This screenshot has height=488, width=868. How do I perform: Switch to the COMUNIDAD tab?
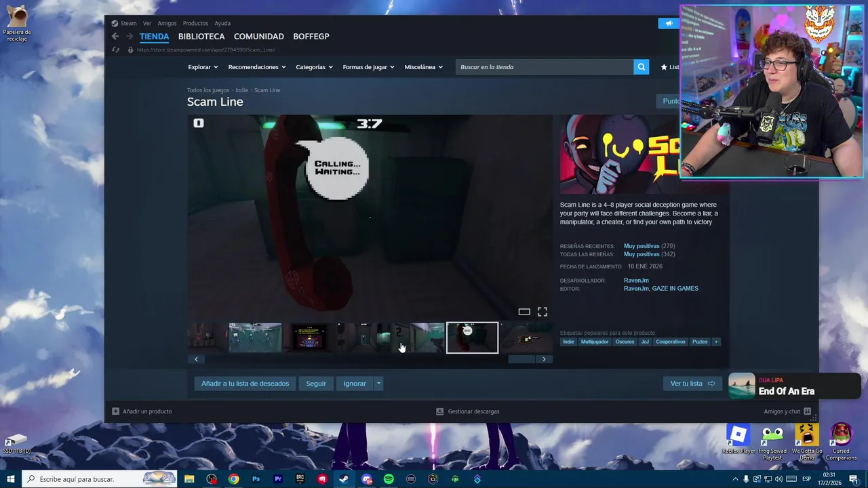tap(259, 37)
